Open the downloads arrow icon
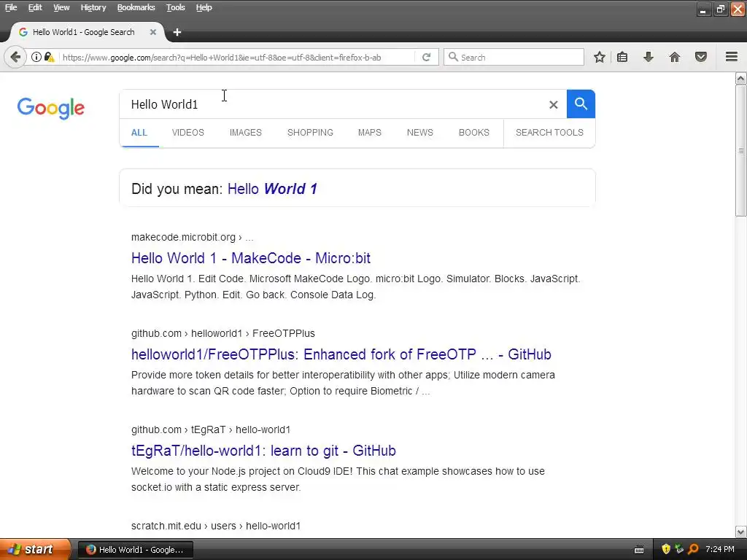The width and height of the screenshot is (747, 560). pyautogui.click(x=649, y=57)
